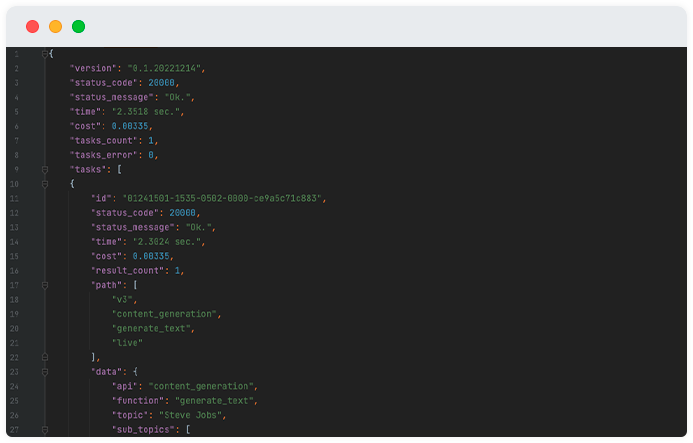Click the "2.3024 sec." time value
This screenshot has width=693, height=443.
tap(167, 242)
